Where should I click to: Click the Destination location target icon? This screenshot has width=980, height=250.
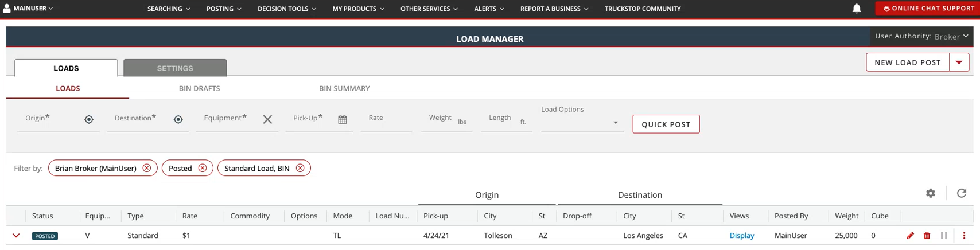(178, 119)
